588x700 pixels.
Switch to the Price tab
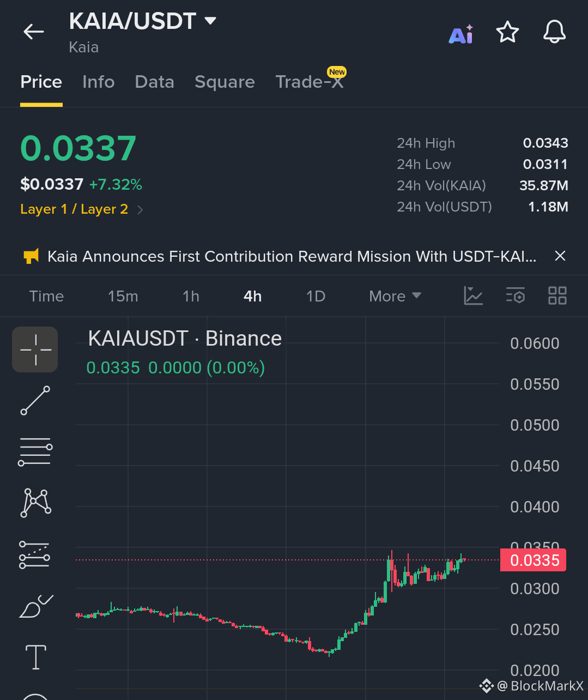click(41, 82)
